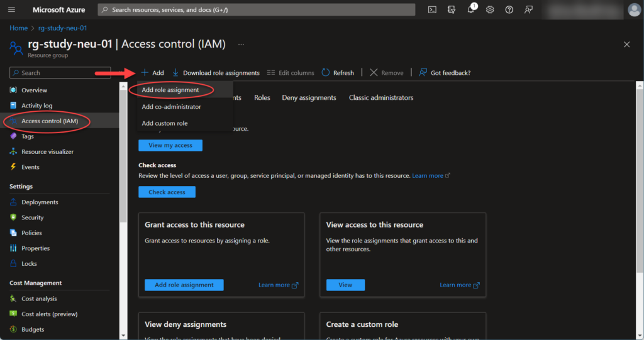Click the Create a custom role card heading

[362, 324]
